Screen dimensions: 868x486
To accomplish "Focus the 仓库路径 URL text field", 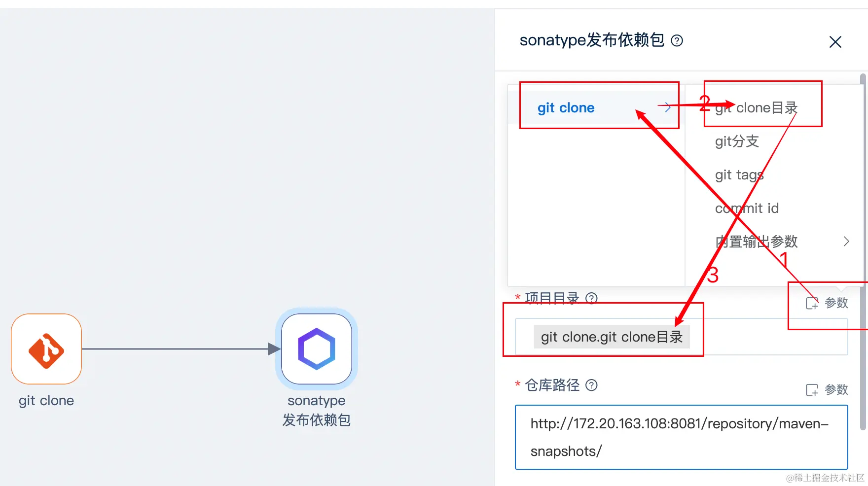I will coord(681,437).
